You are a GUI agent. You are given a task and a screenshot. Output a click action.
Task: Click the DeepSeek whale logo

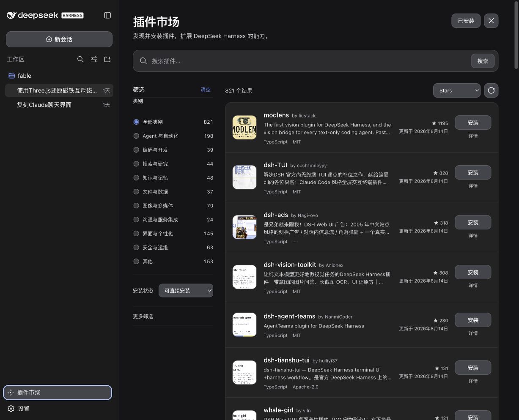11,15
